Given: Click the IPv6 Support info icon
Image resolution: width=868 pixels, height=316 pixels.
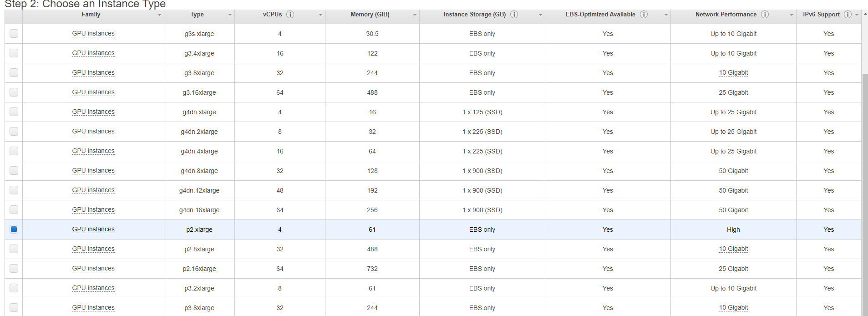Looking at the screenshot, I should coord(848,15).
